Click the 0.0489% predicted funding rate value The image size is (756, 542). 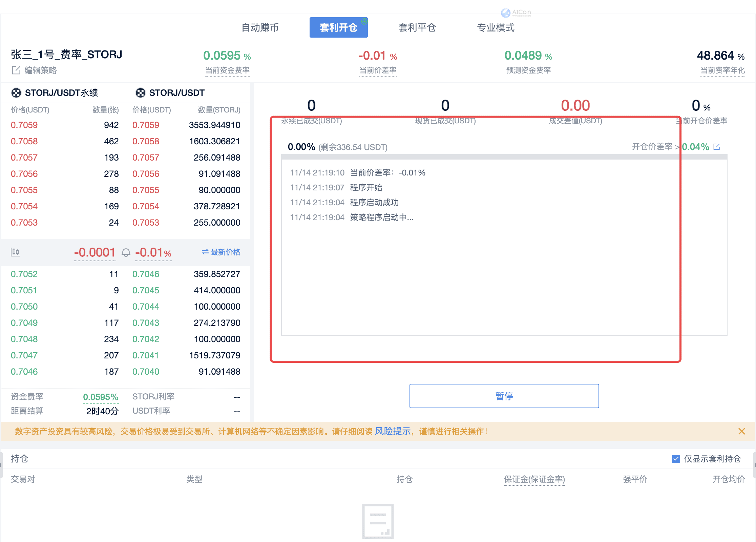click(528, 56)
